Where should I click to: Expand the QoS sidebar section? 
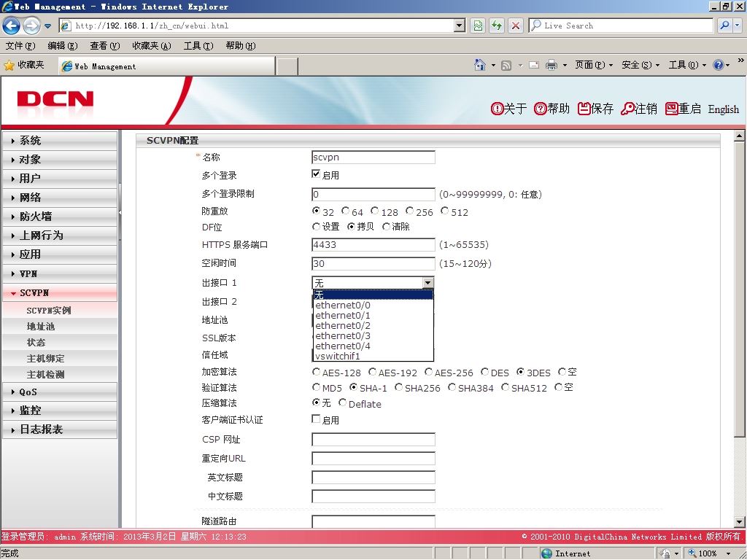tap(60, 392)
